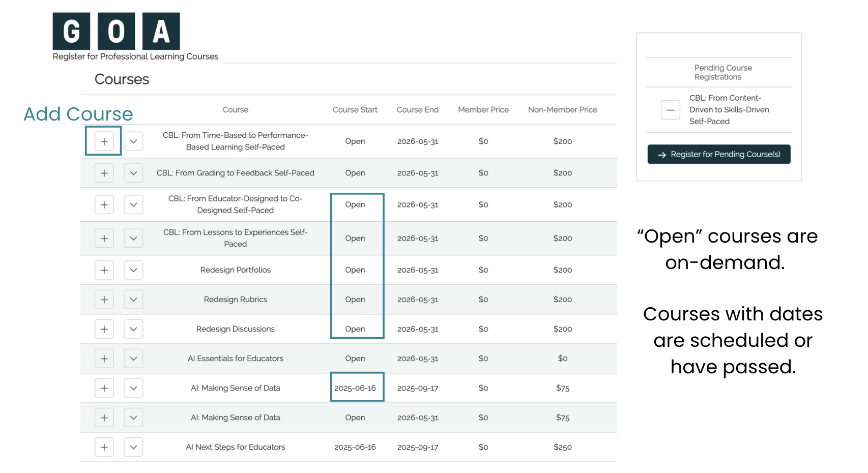This screenshot has height=473, width=868.
Task: Add CBL: From Lessons to Experiences course
Action: point(104,238)
